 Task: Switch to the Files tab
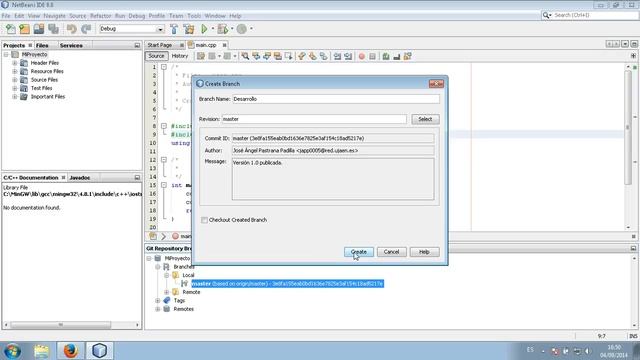click(x=42, y=45)
